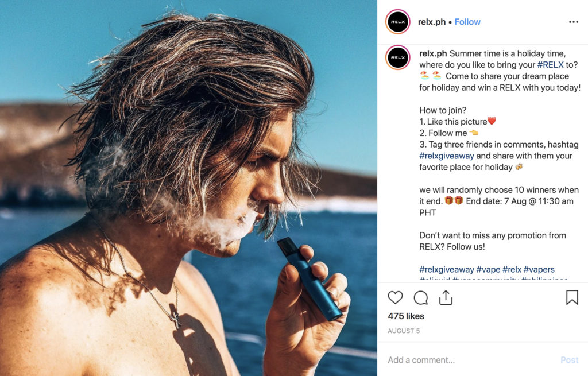Image resolution: width=588 pixels, height=376 pixels.
Task: Open the three-dot more options menu
Action: tap(574, 22)
